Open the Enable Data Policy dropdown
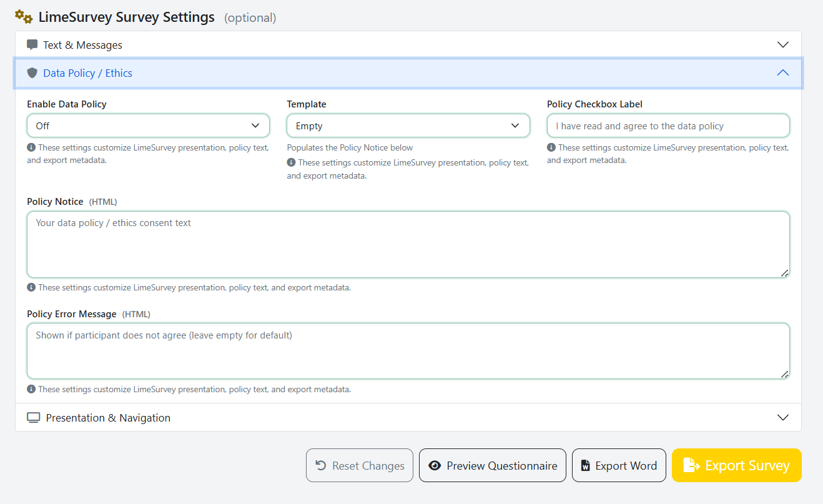 148,126
